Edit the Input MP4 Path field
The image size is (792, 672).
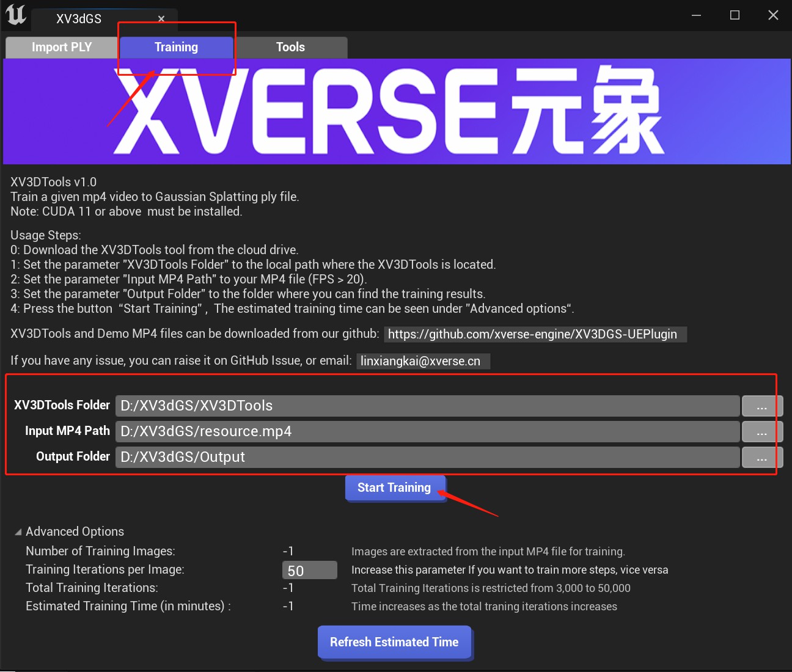tap(427, 431)
